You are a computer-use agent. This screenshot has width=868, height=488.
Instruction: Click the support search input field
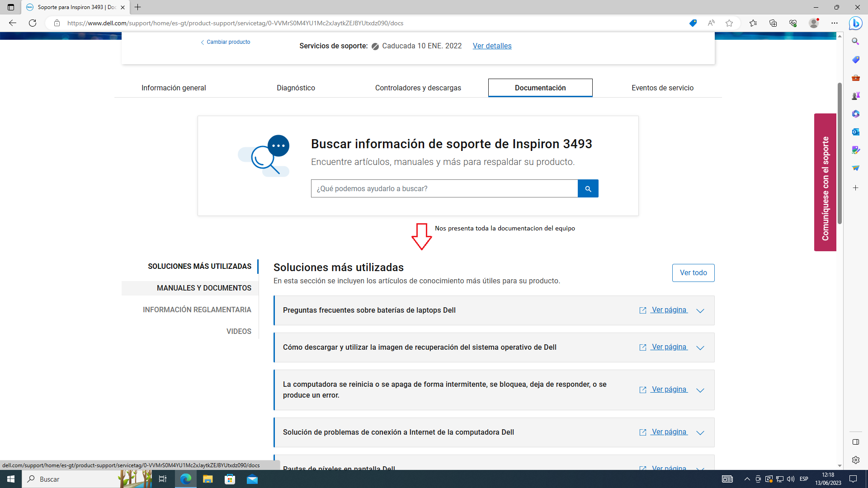[444, 188]
